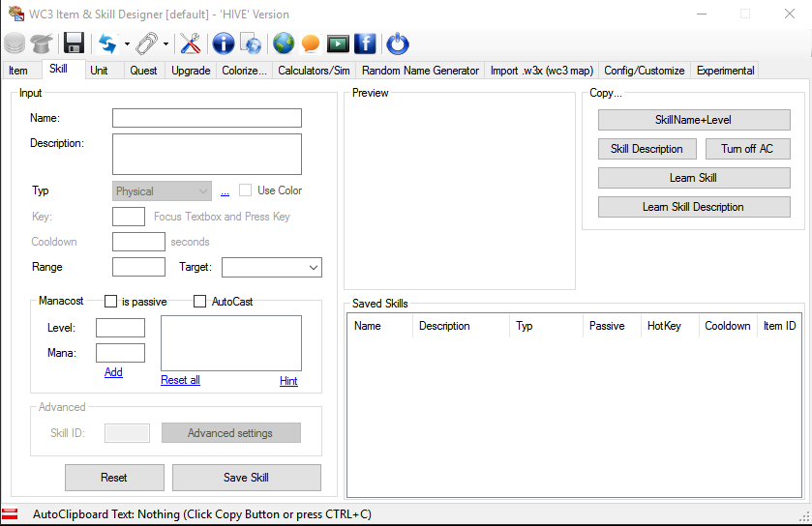Click the Passive column header
Viewport: 812px width, 526px height.
[x=612, y=326]
